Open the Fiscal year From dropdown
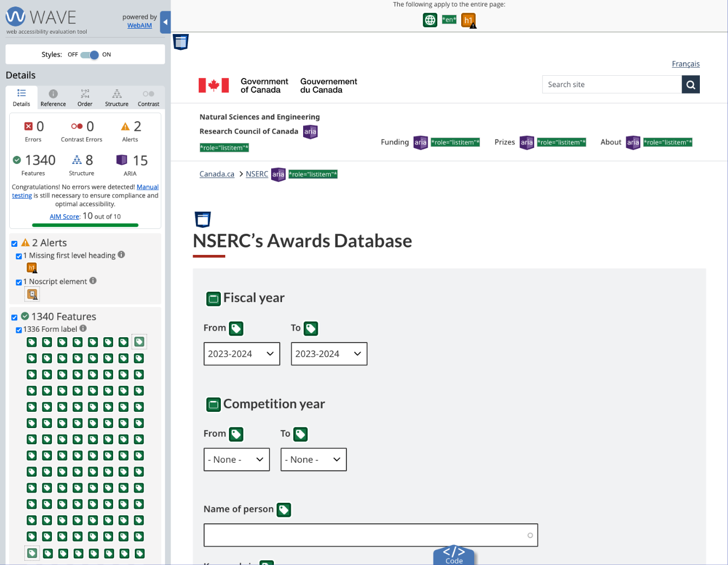Image resolution: width=728 pixels, height=565 pixels. point(241,354)
